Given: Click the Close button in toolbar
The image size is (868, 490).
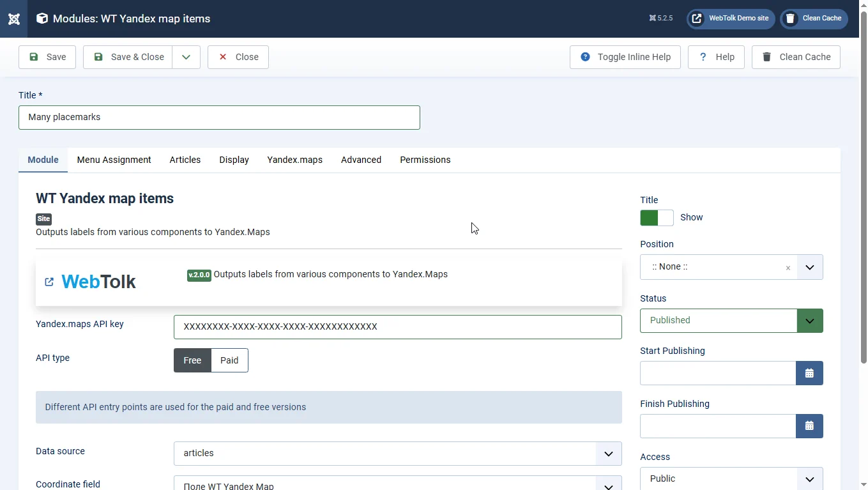Looking at the screenshot, I should coord(238,57).
